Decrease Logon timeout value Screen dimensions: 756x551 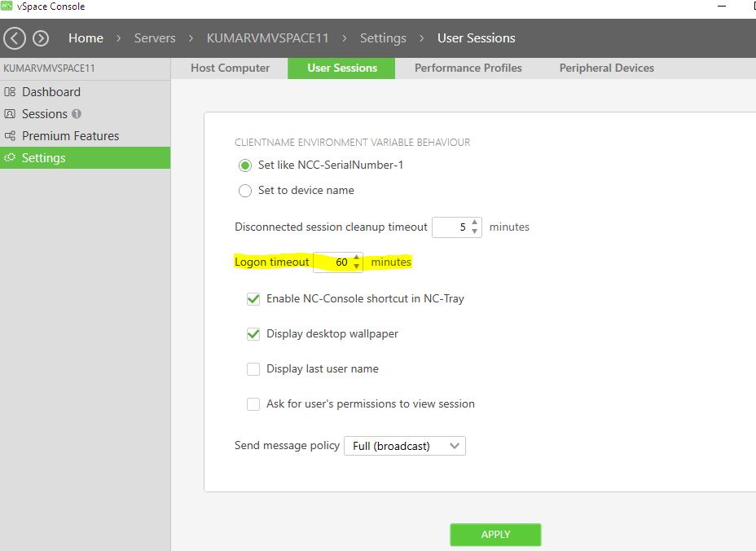pyautogui.click(x=356, y=267)
